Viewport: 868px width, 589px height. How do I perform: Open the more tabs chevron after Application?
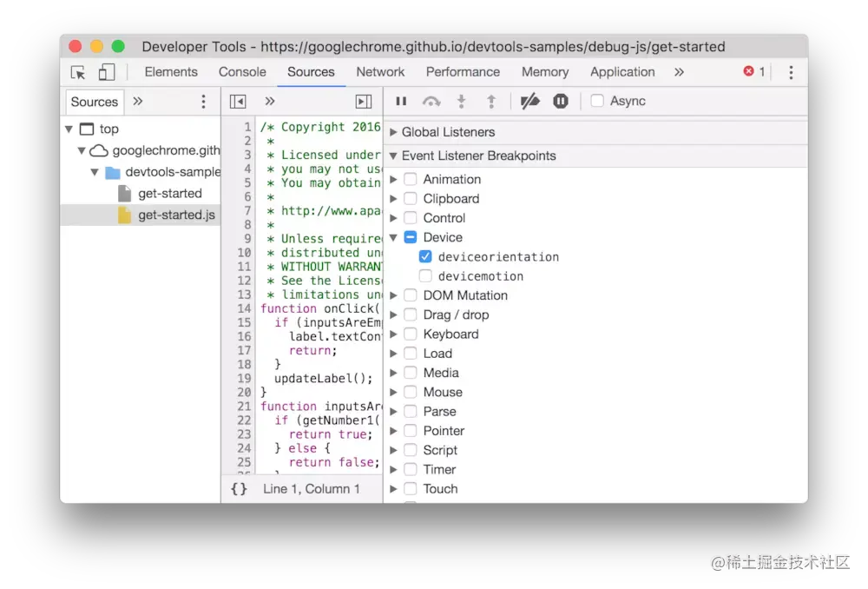pyautogui.click(x=680, y=72)
